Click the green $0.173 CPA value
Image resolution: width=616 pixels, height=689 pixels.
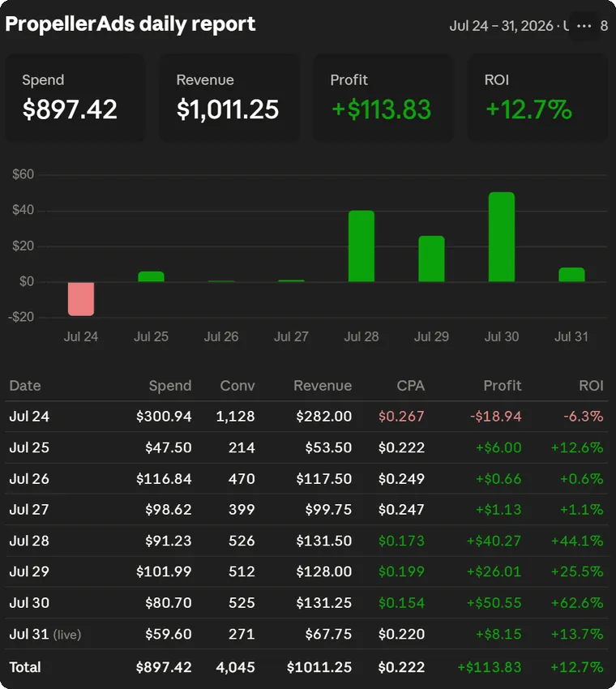tap(401, 541)
